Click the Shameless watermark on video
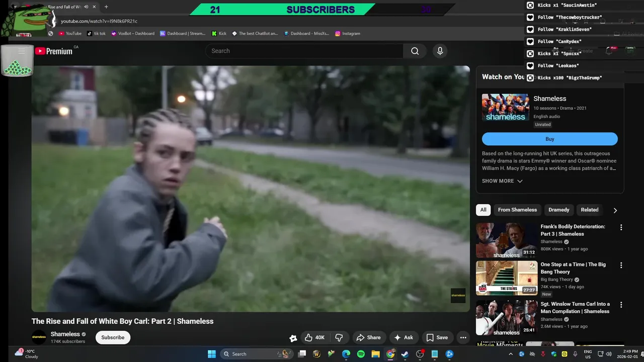The height and width of the screenshot is (362, 644). coord(458,295)
